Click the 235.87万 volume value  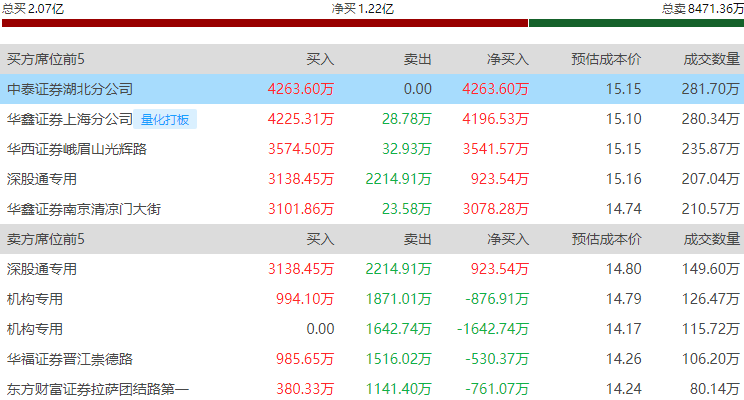[711, 149]
